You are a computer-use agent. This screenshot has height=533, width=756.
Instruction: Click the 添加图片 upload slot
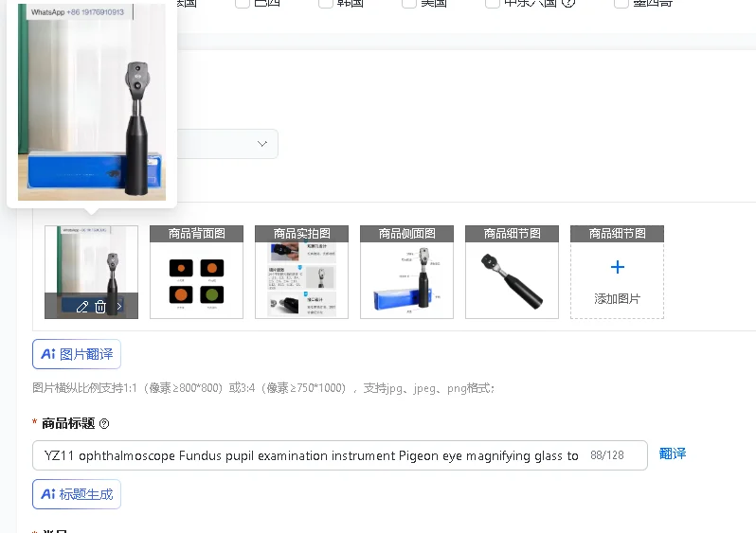click(x=617, y=272)
